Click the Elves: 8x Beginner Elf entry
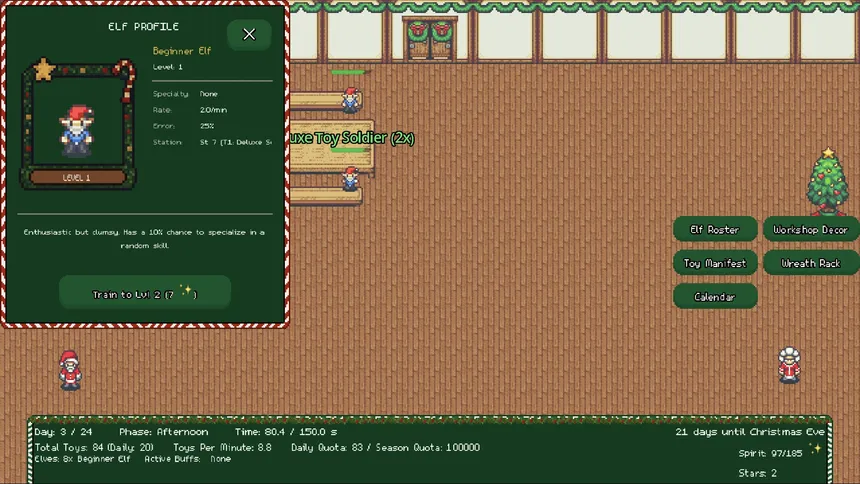This screenshot has height=484, width=860. [x=82, y=459]
